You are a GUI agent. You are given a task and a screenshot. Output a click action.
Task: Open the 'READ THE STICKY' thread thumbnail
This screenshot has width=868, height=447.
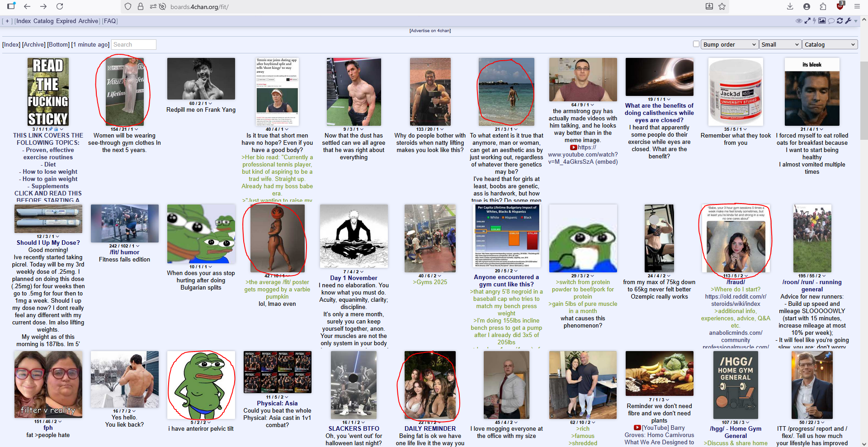[x=48, y=91]
